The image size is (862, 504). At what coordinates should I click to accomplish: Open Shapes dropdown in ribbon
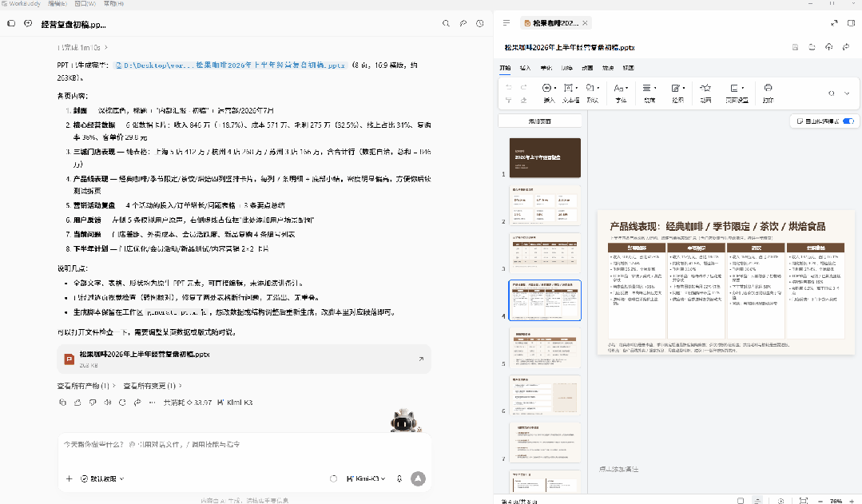pyautogui.click(x=593, y=93)
